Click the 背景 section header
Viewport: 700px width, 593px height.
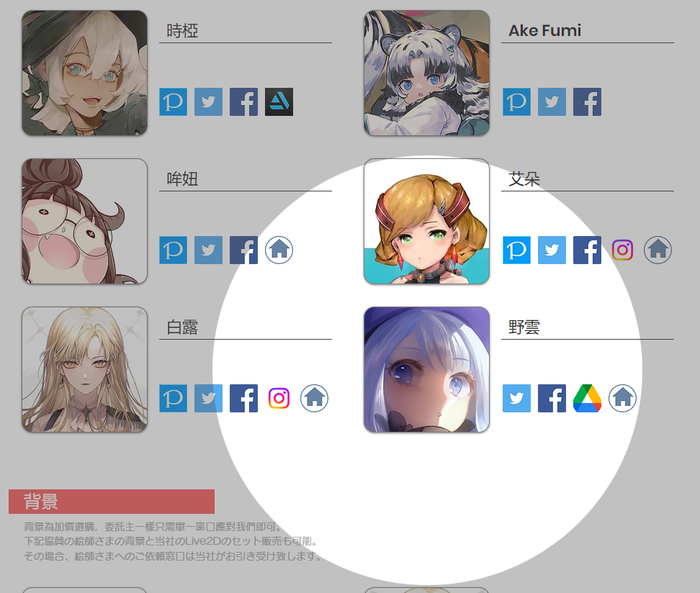112,502
